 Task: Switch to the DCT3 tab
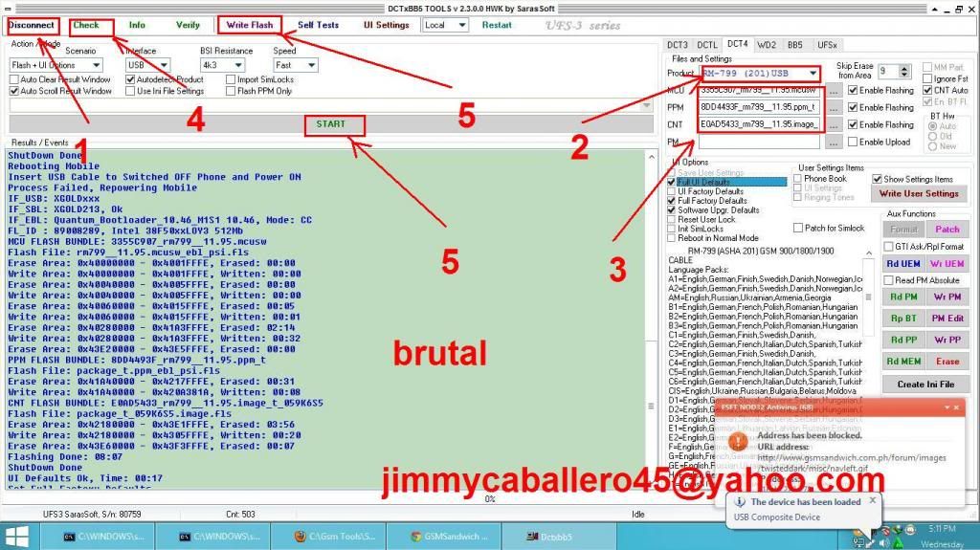[677, 45]
